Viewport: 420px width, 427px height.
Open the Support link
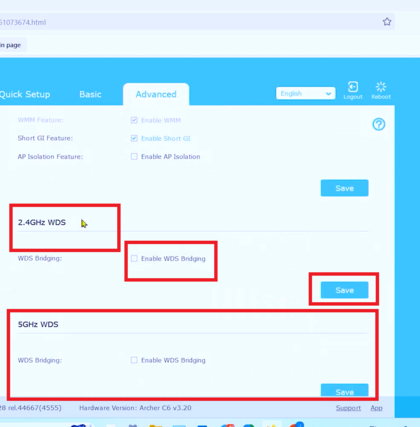[x=348, y=408]
